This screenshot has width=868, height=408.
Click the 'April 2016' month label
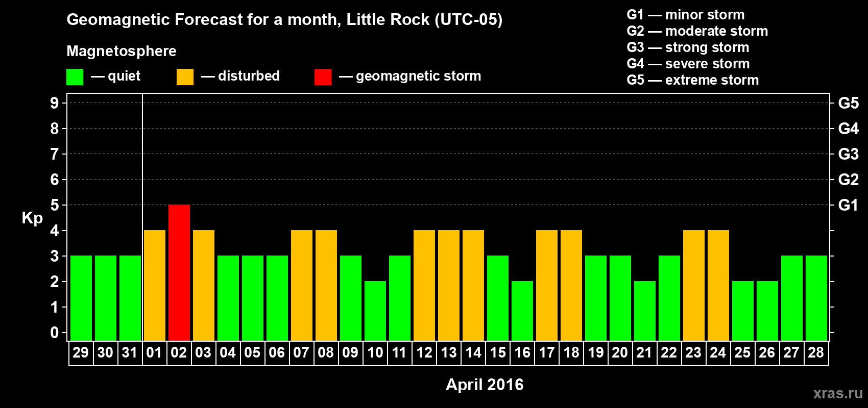click(485, 385)
